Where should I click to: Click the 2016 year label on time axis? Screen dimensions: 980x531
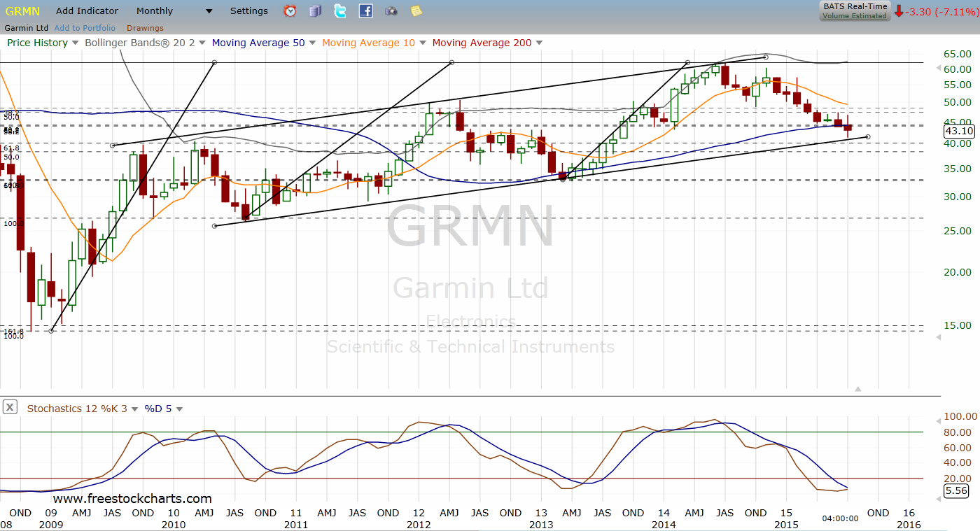[909, 524]
